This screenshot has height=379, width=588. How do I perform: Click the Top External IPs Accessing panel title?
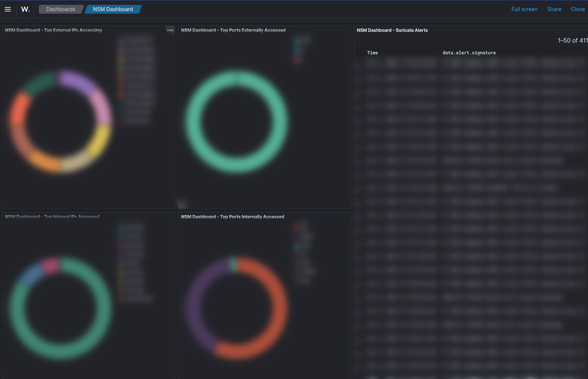54,30
